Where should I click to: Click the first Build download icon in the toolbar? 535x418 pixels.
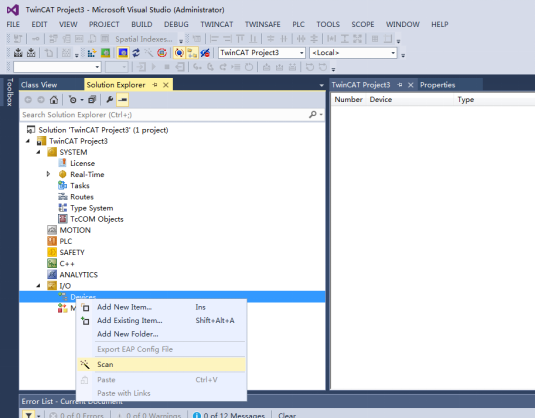point(18,53)
